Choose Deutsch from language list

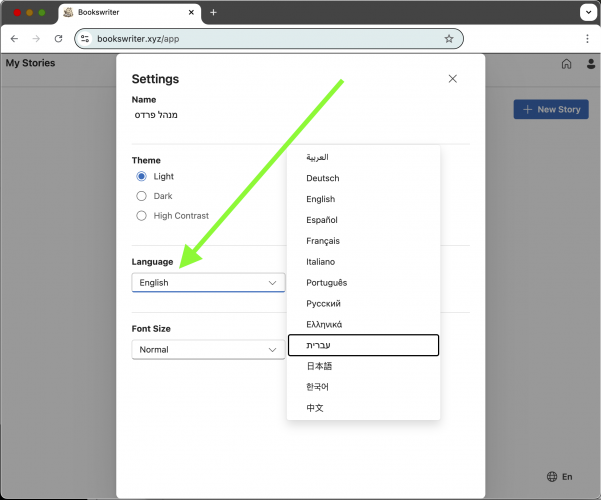tap(323, 178)
